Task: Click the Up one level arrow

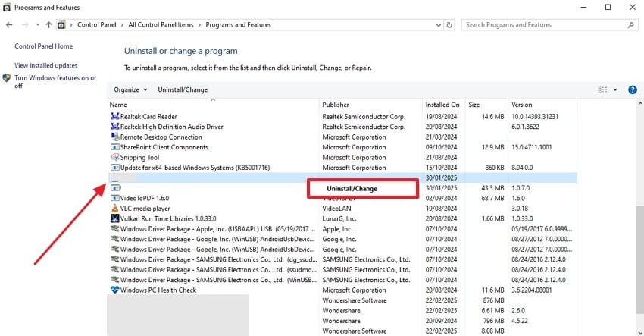Action: [49, 25]
